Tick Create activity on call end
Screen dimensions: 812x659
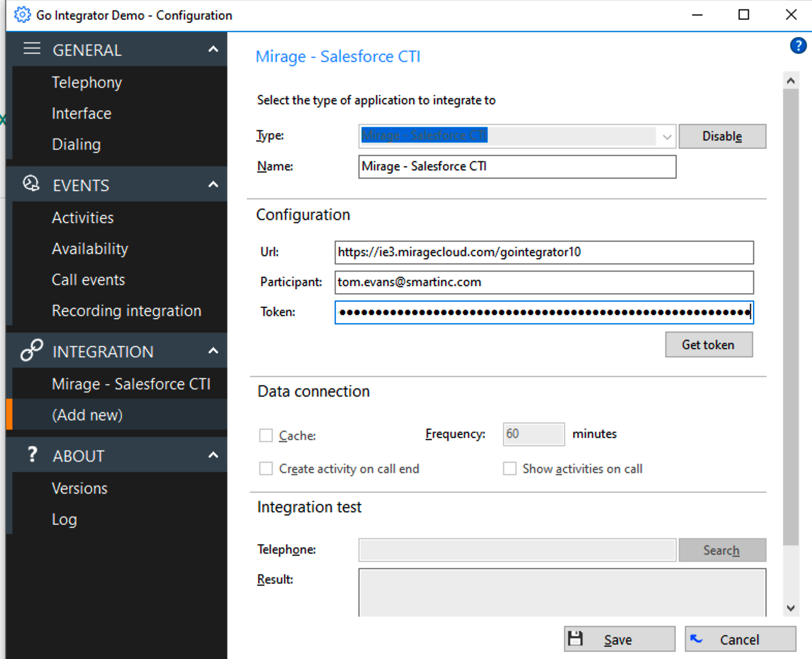point(266,468)
